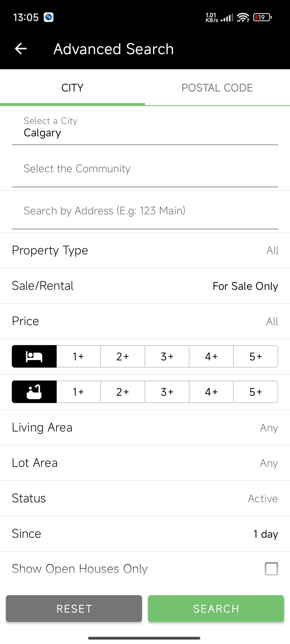Select 5+ bedrooms option
This screenshot has height=644, width=290.
256,356
